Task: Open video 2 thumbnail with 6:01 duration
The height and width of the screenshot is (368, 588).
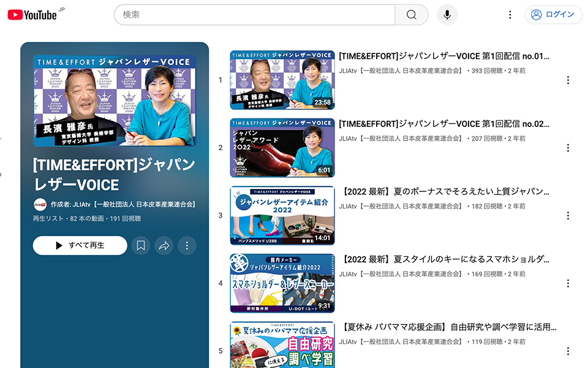Action: point(282,148)
